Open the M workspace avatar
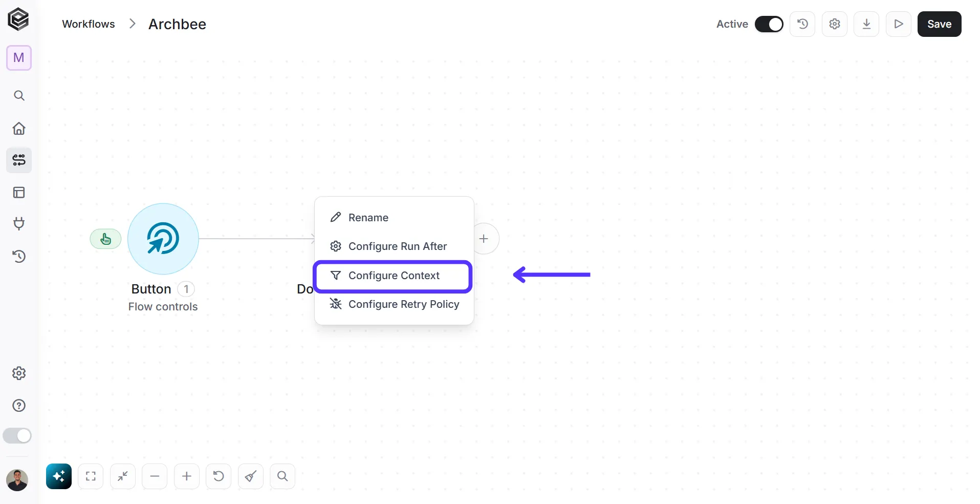 tap(19, 58)
